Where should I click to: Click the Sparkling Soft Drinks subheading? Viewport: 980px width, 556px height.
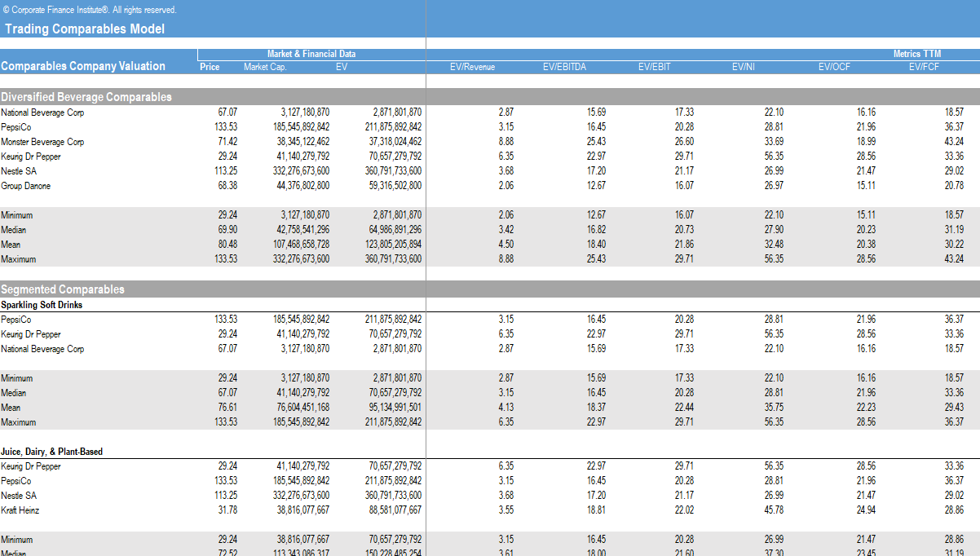[x=42, y=305]
